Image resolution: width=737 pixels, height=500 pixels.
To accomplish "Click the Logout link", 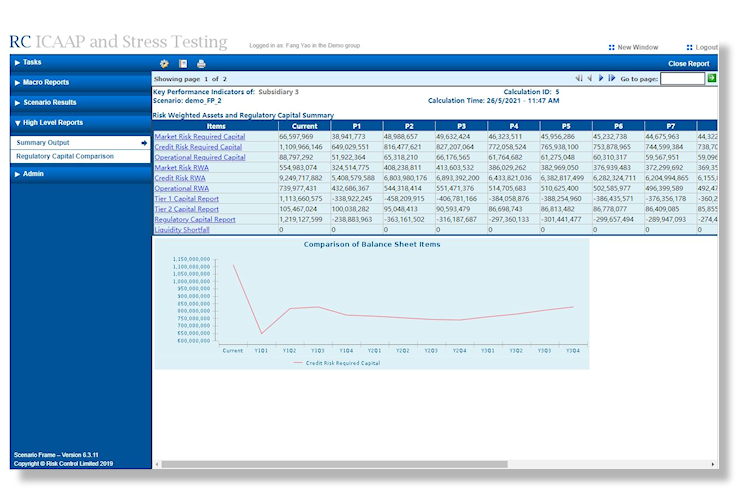I will (x=706, y=47).
